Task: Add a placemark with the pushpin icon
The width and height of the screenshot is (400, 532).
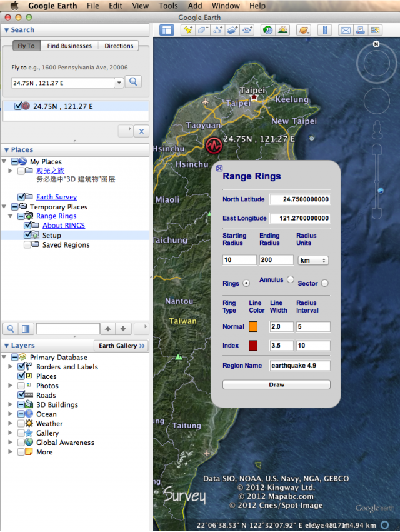Action: pyautogui.click(x=187, y=30)
